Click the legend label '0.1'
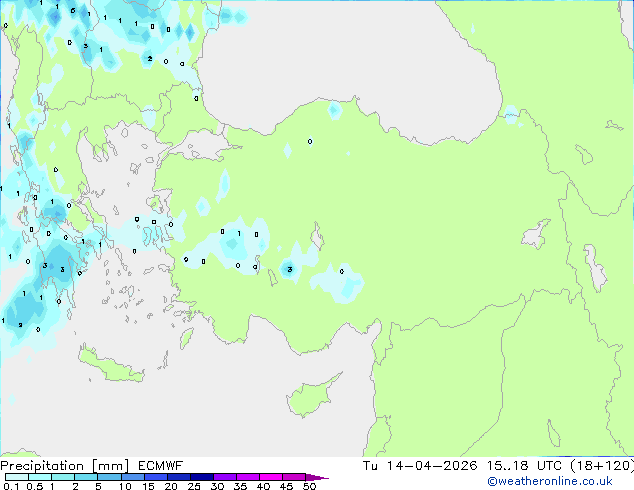Viewport: 634px width, 490px height. (x=11, y=486)
